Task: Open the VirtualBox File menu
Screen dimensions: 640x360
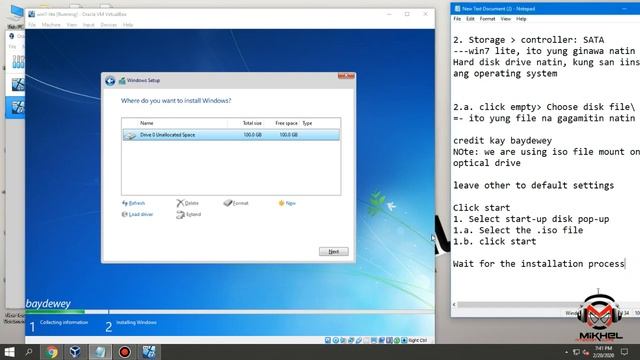Action: pos(32,25)
